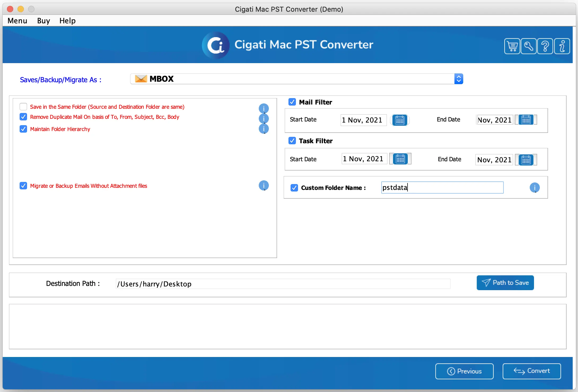
Task: Disable the Mail Filter checkbox
Action: point(292,102)
